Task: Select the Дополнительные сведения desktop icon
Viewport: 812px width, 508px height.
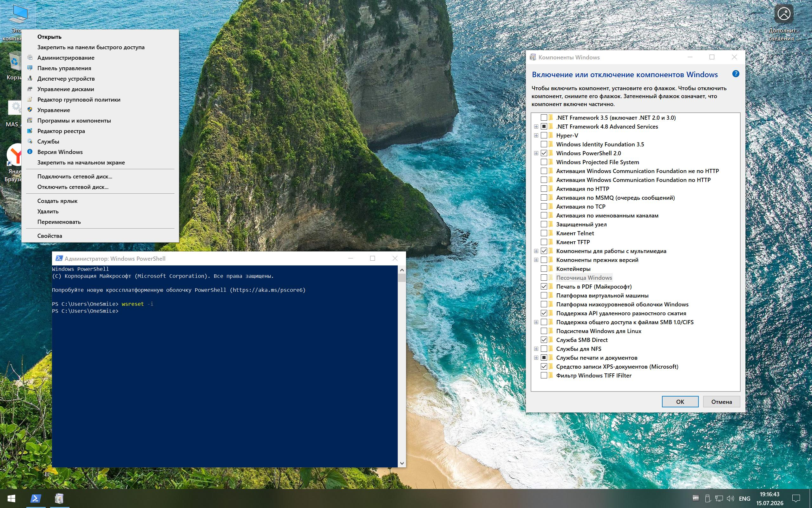Action: point(784,22)
